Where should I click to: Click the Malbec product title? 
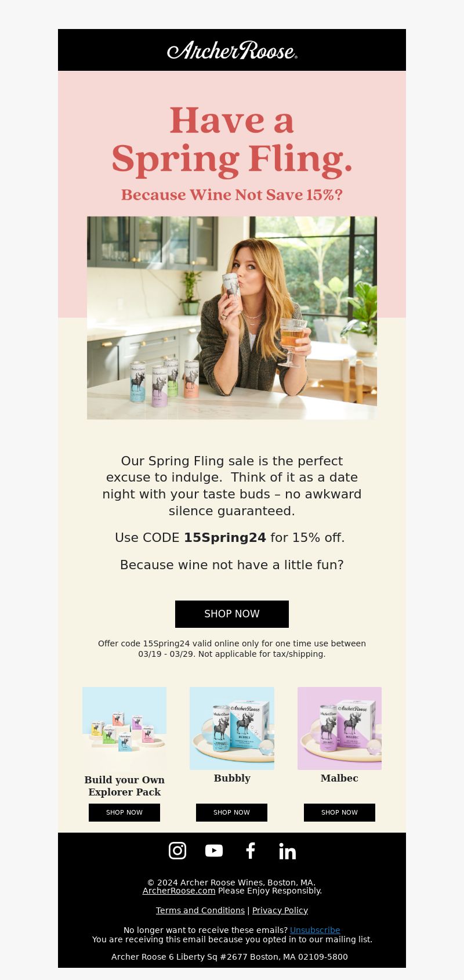[339, 778]
